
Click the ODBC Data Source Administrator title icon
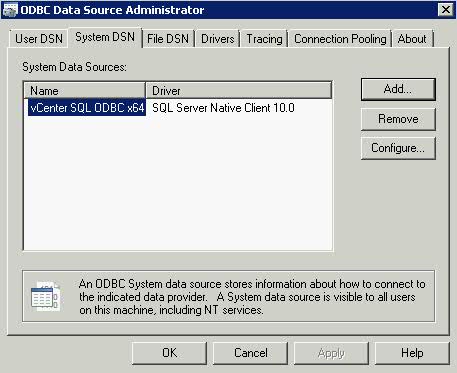point(9,10)
